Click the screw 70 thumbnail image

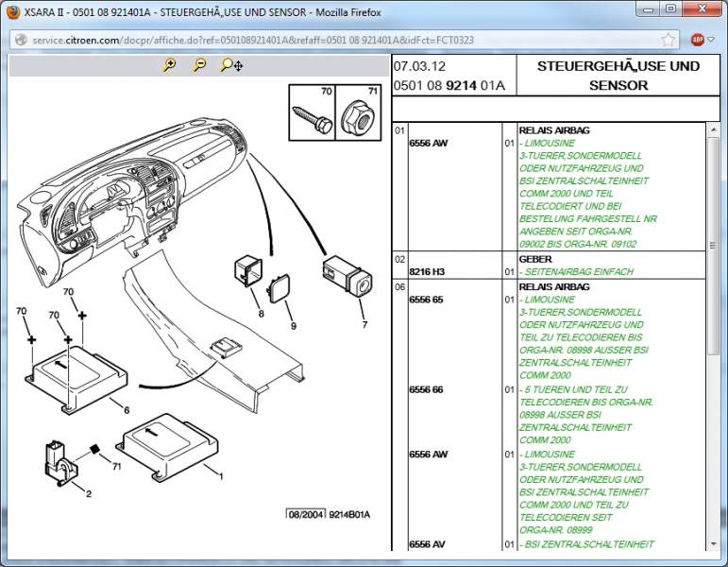pyautogui.click(x=312, y=112)
